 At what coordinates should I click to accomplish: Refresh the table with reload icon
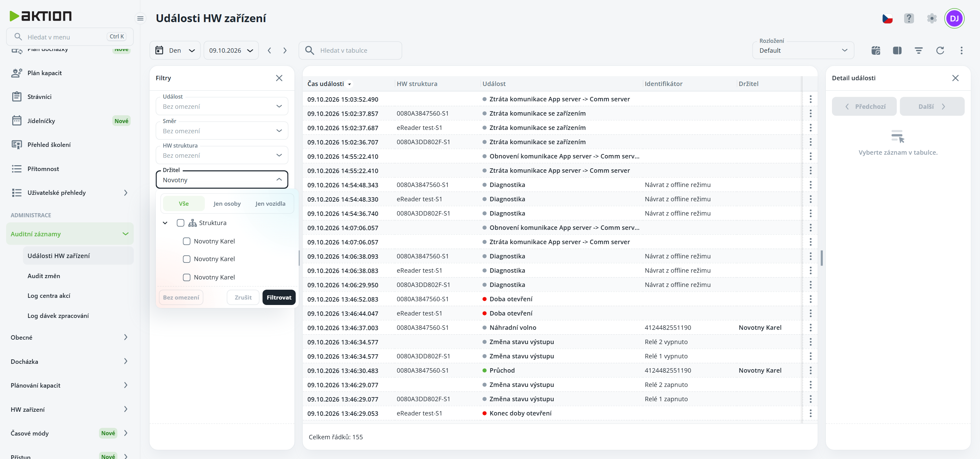click(940, 51)
